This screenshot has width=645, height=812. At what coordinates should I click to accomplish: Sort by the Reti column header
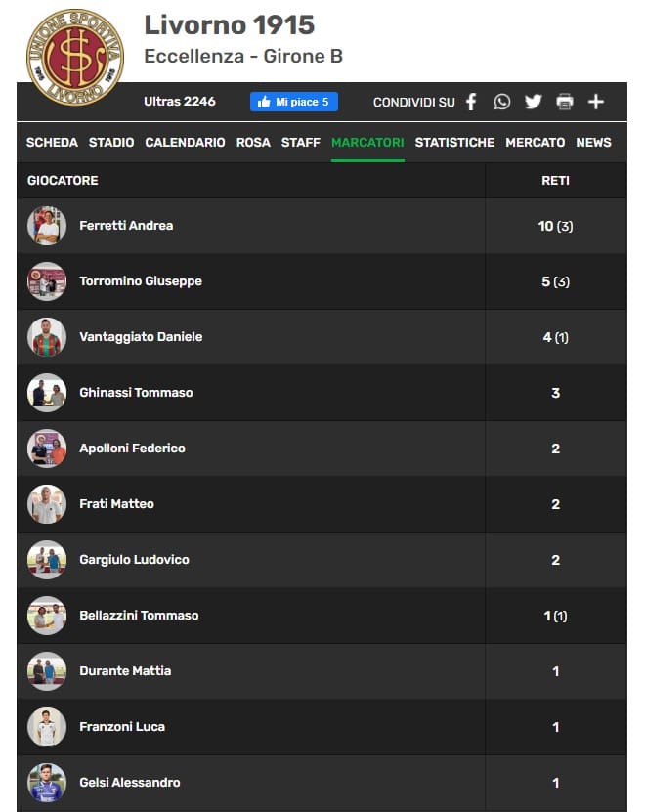point(555,181)
